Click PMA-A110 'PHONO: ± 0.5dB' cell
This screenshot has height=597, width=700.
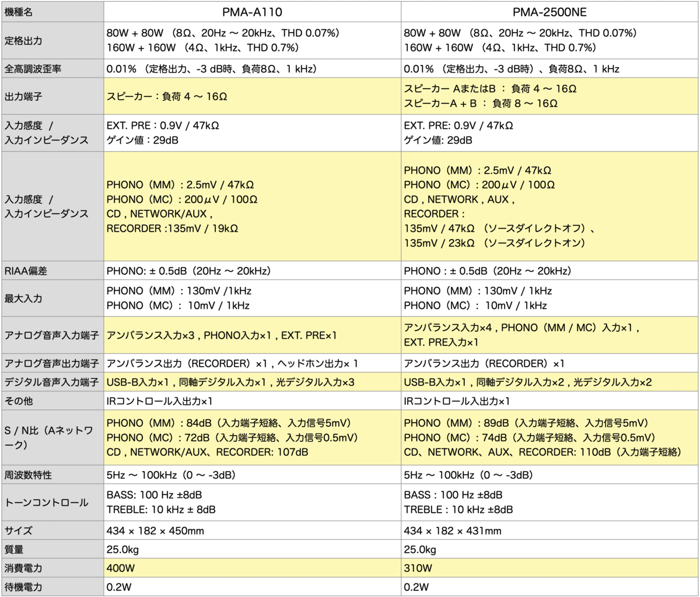tap(252, 271)
